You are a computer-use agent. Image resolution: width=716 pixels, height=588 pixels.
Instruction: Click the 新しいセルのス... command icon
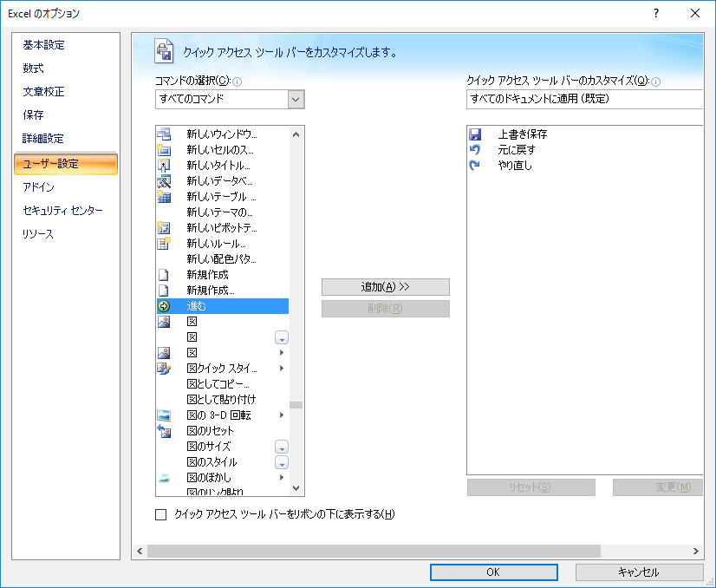(164, 150)
